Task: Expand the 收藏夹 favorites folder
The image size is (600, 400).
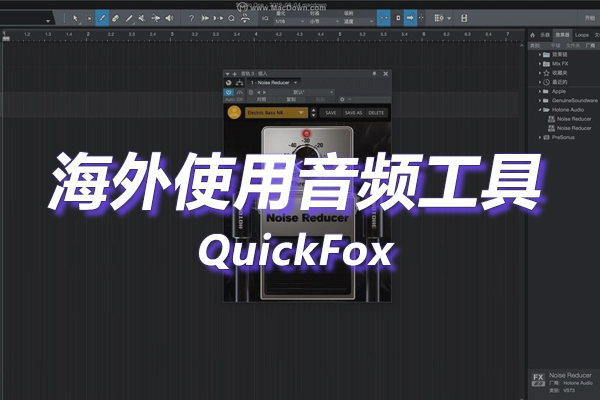Action: (x=540, y=73)
